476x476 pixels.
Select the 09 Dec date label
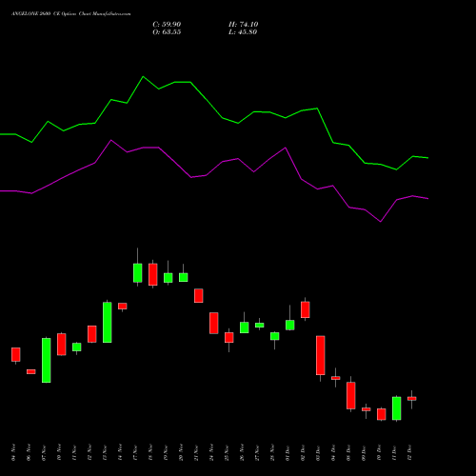364,452
